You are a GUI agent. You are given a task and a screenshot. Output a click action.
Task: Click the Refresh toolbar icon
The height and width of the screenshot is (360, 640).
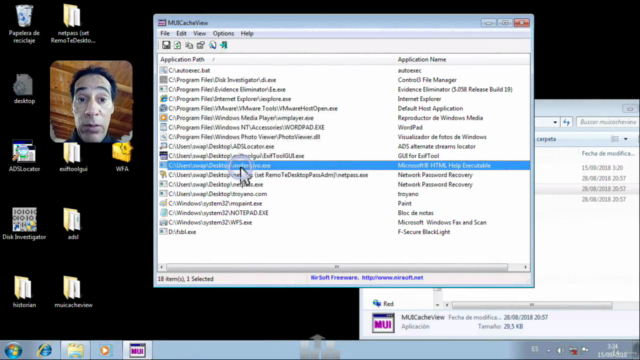pos(178,45)
